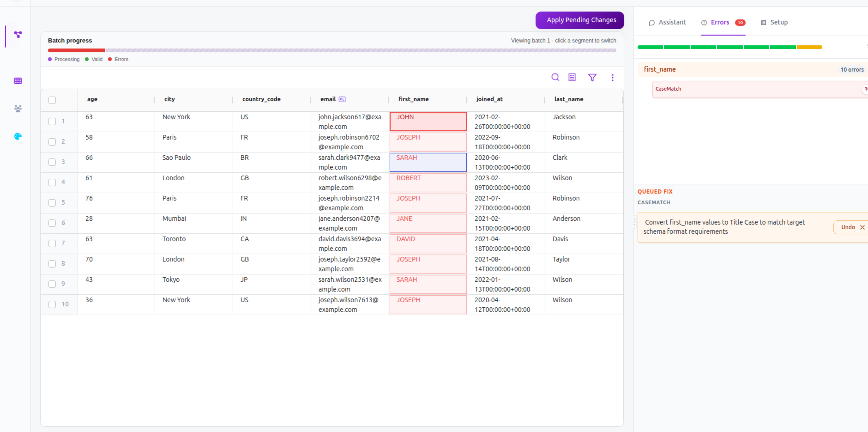Expand the CaseMatch error entry
The height and width of the screenshot is (432, 868).
760,89
